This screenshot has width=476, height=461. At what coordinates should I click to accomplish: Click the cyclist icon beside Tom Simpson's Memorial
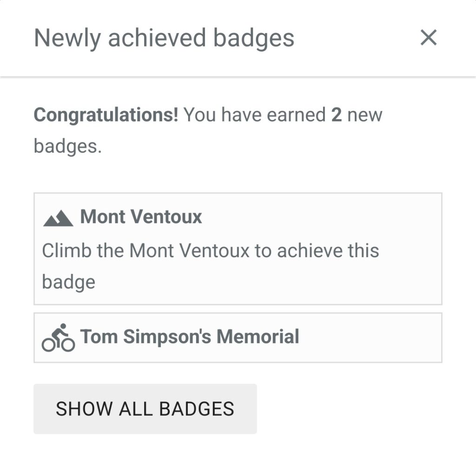coord(58,338)
